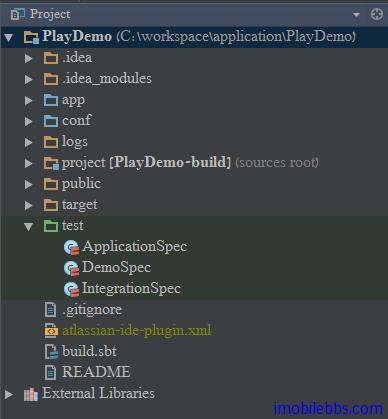Click the .idea folder icon
Screen dimensions: 388x419
click(x=51, y=58)
